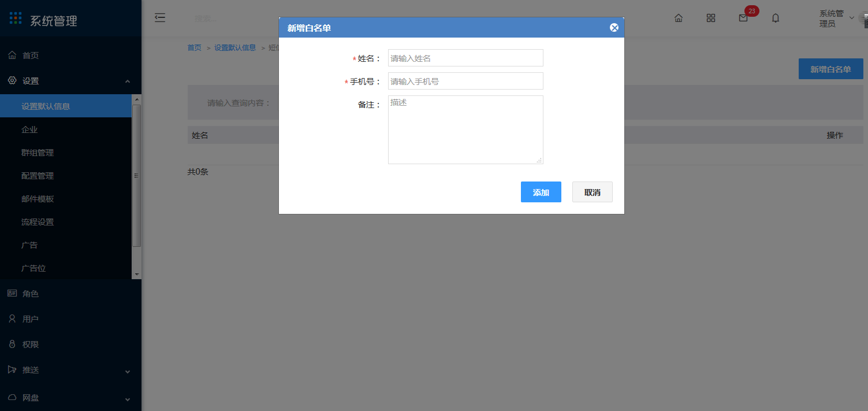Click sidebar scrollbar up arrow

137,99
